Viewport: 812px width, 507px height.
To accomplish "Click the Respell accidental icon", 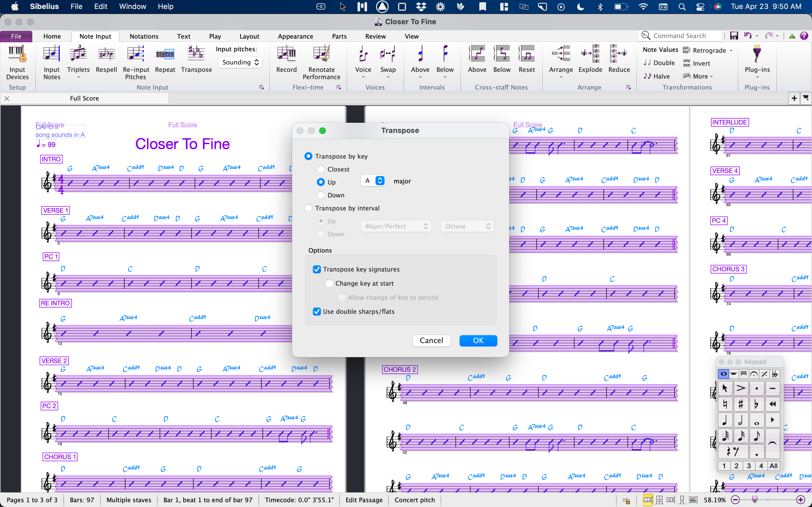I will [106, 55].
